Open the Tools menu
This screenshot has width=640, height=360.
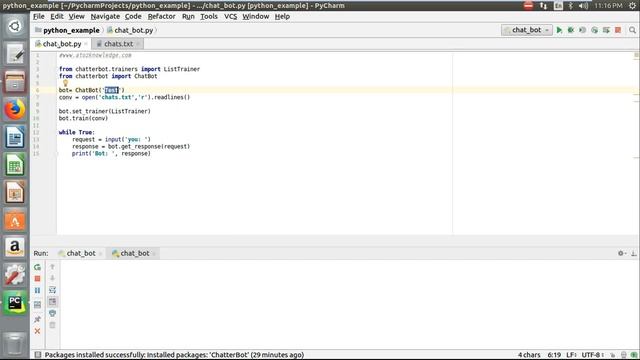point(209,16)
